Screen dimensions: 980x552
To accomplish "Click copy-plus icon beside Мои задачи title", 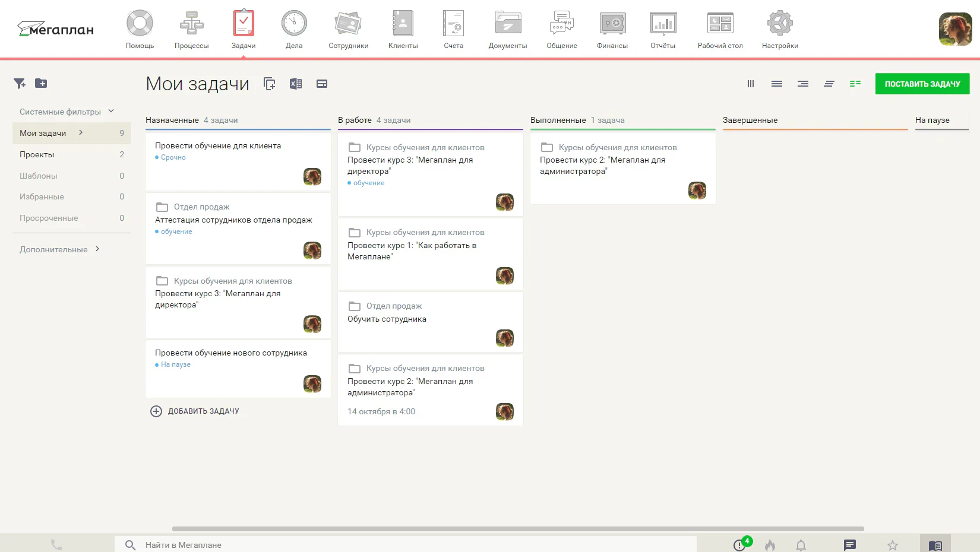I will (x=270, y=84).
